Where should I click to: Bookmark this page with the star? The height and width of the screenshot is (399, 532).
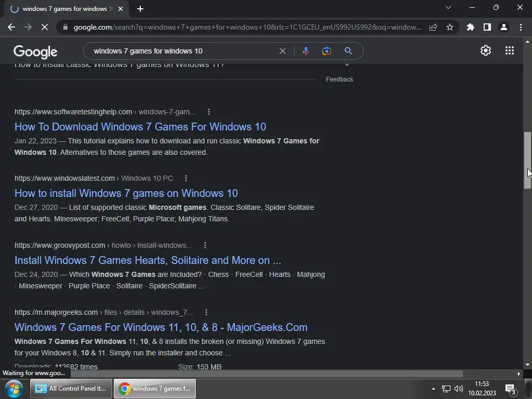(450, 27)
